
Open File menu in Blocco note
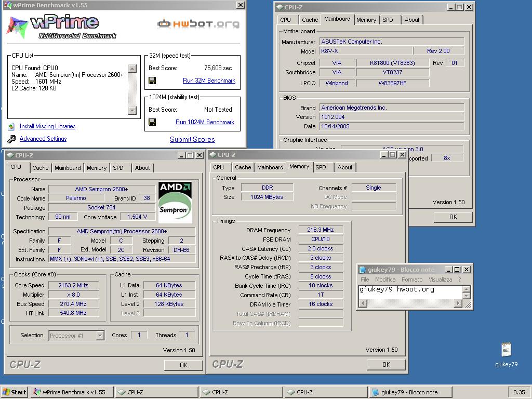[x=365, y=280]
